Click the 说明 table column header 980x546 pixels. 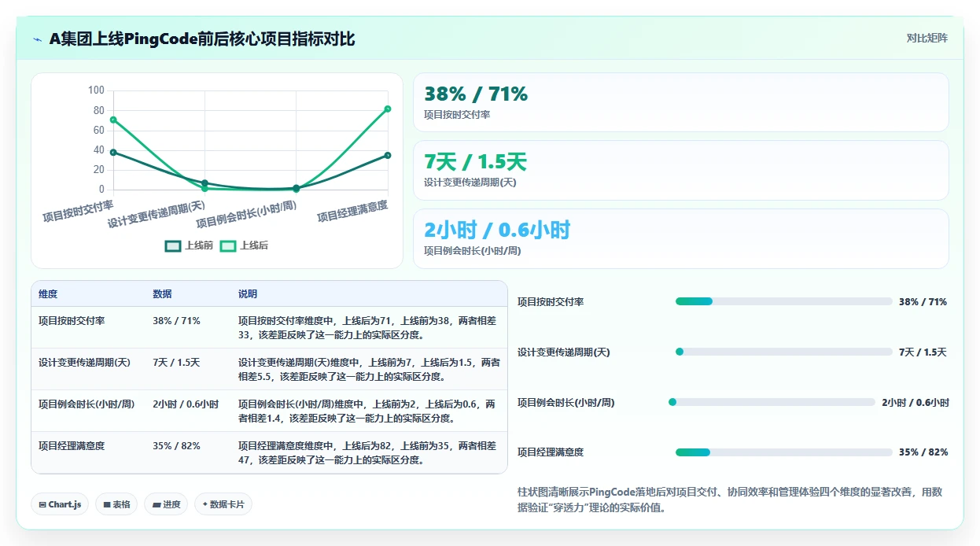248,293
